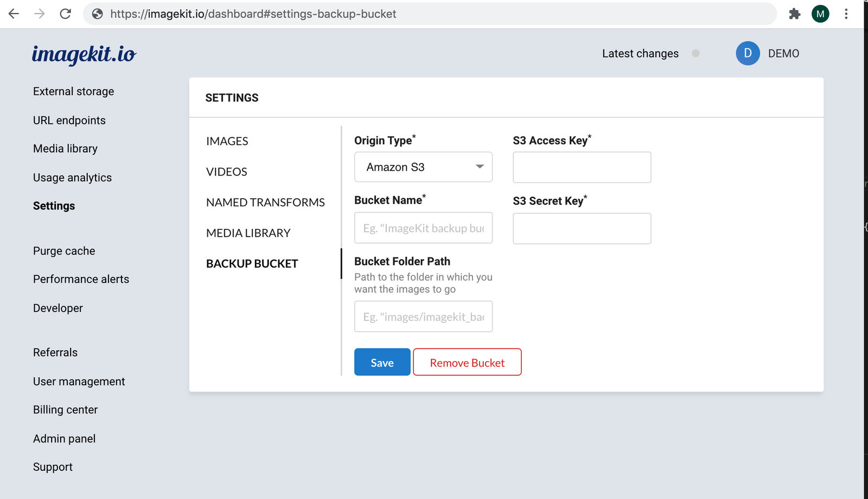Open the Chrome profile avatar M
This screenshot has width=868, height=499.
(820, 14)
